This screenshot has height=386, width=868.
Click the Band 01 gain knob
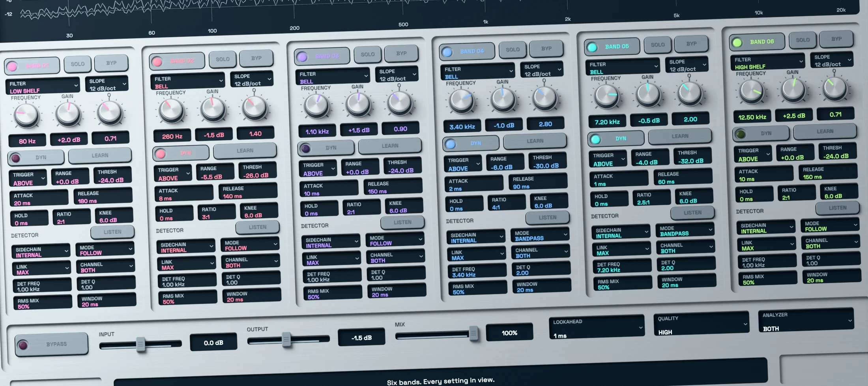pos(68,114)
